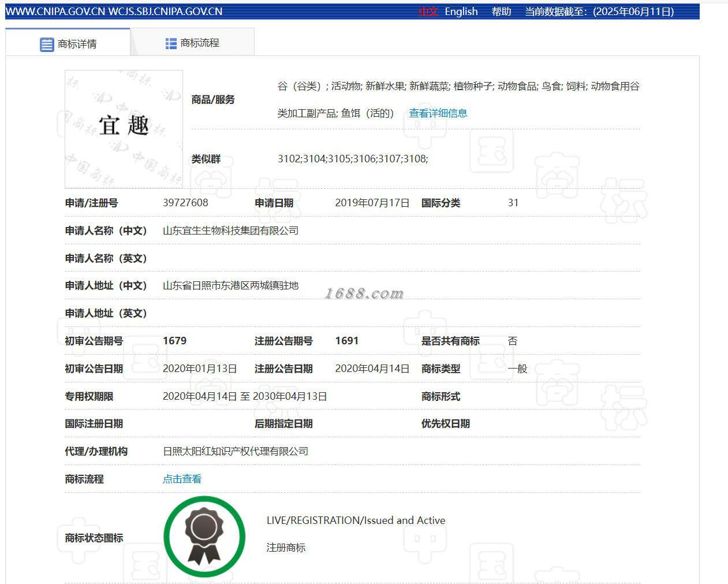Switch language to English
The image size is (728, 584).
click(x=461, y=12)
